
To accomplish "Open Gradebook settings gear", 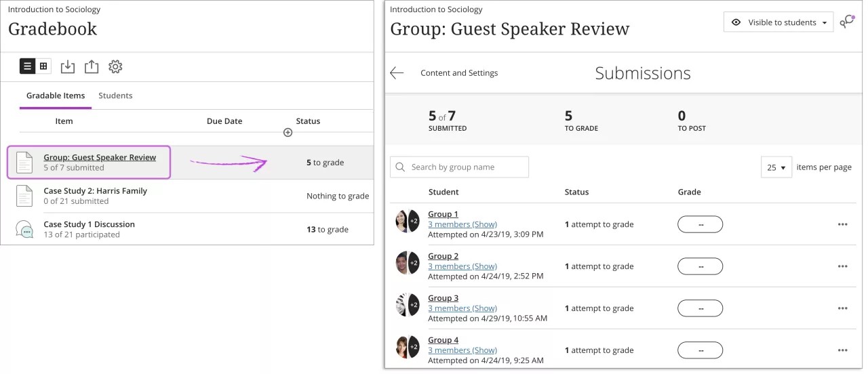I will point(115,66).
